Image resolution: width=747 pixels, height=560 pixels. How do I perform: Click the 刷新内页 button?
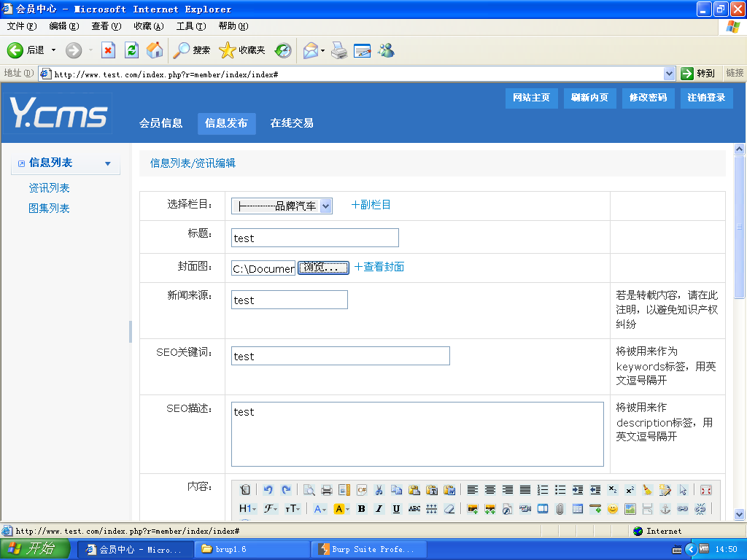[x=589, y=98]
